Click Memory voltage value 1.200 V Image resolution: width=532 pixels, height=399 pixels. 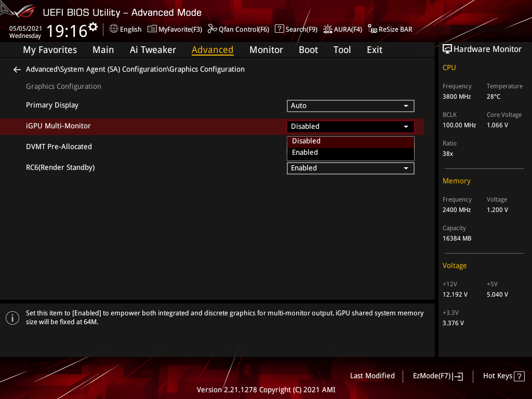click(497, 210)
